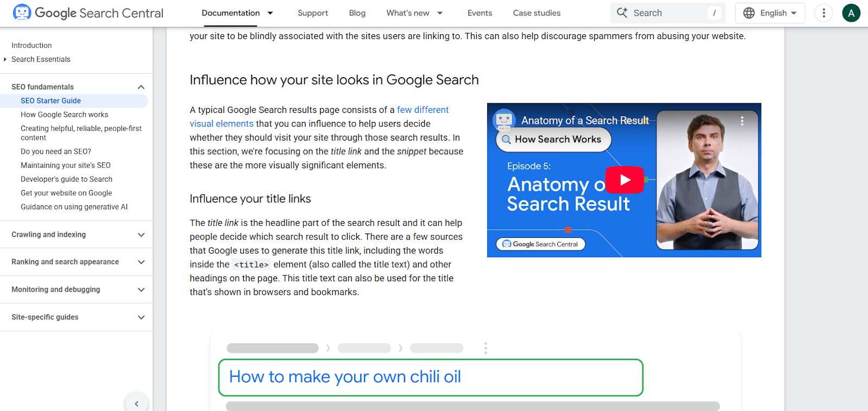The image size is (868, 411).
Task: Open the account avatar 'A'
Action: click(851, 13)
